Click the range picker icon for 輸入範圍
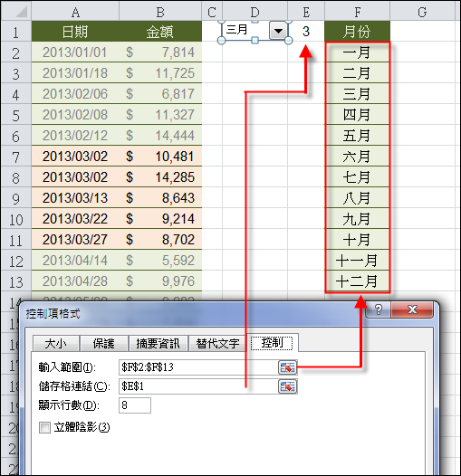 tap(287, 367)
